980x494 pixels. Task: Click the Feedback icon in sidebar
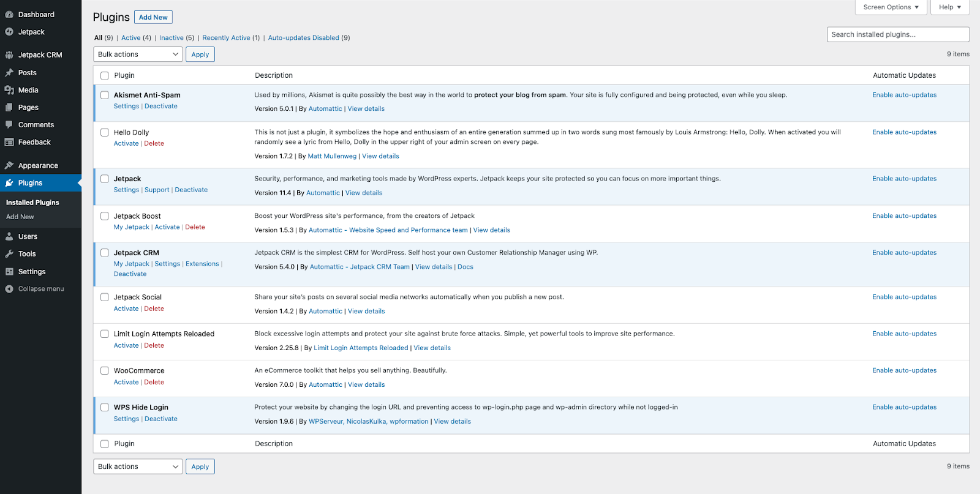pyautogui.click(x=9, y=142)
